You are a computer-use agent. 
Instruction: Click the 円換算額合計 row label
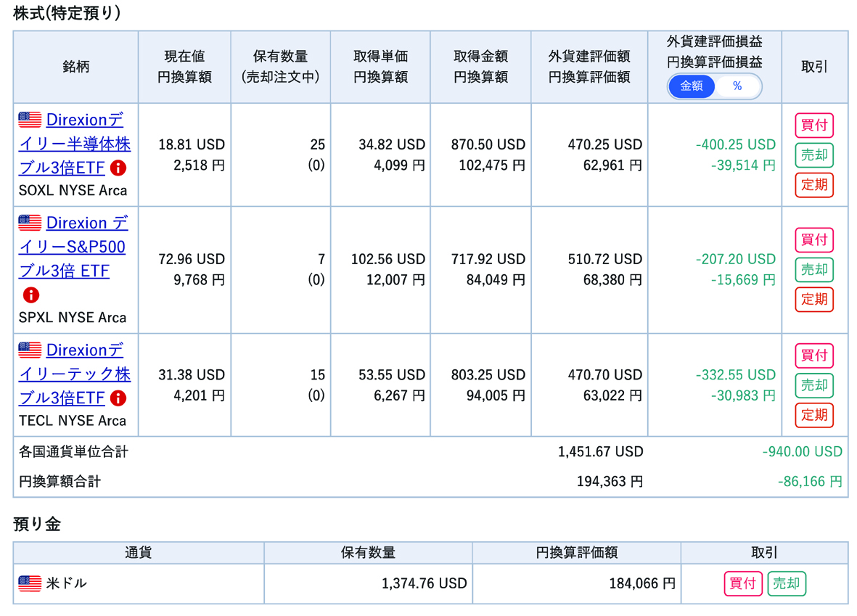pyautogui.click(x=60, y=482)
